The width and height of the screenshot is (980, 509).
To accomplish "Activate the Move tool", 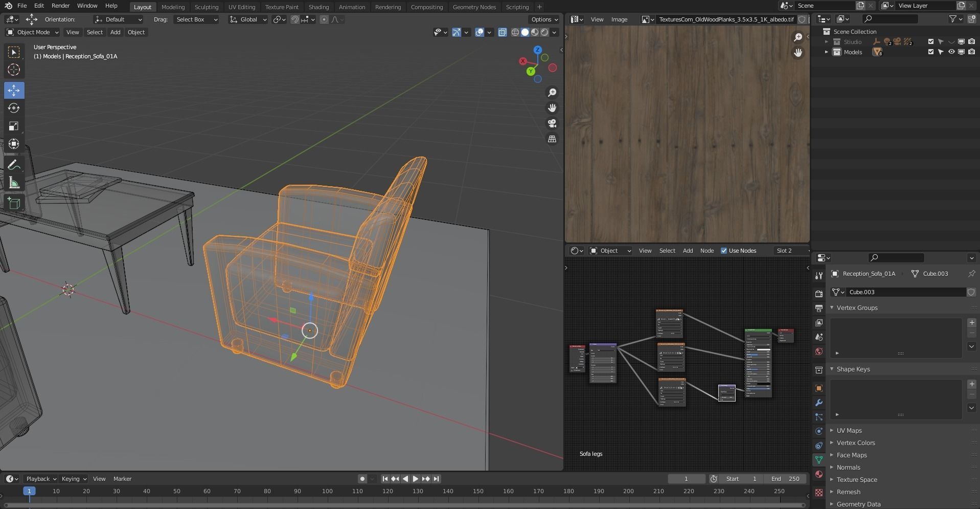I will pos(14,91).
